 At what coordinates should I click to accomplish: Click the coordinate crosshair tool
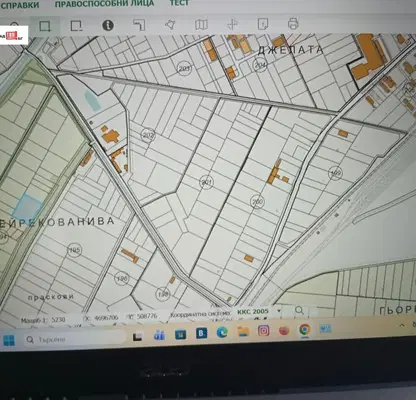[232, 24]
